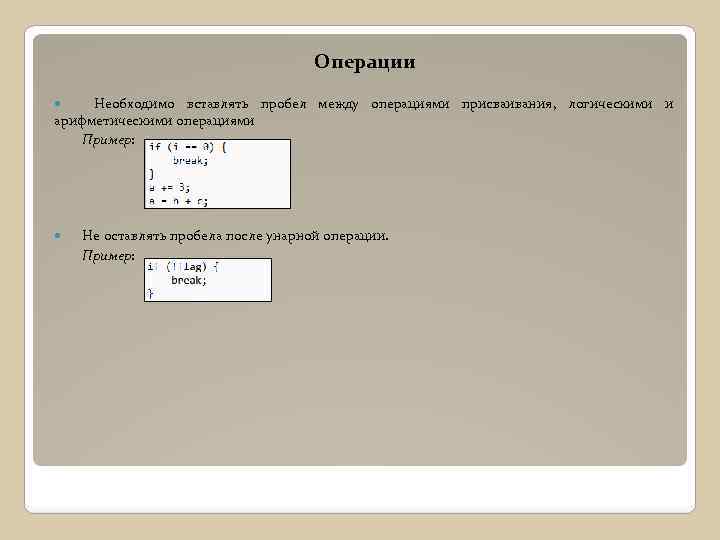Click the code line "a += 3;"
Screen dimensions: 720x540
click(169, 187)
